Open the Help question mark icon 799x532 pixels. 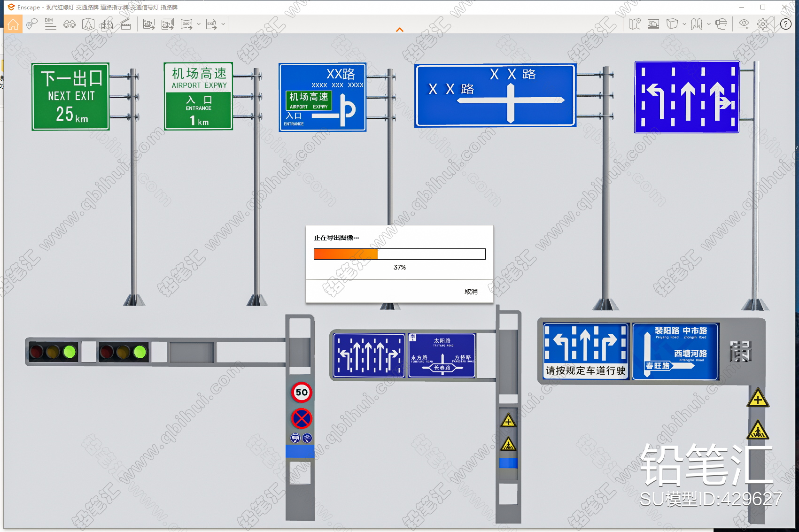[x=786, y=24]
